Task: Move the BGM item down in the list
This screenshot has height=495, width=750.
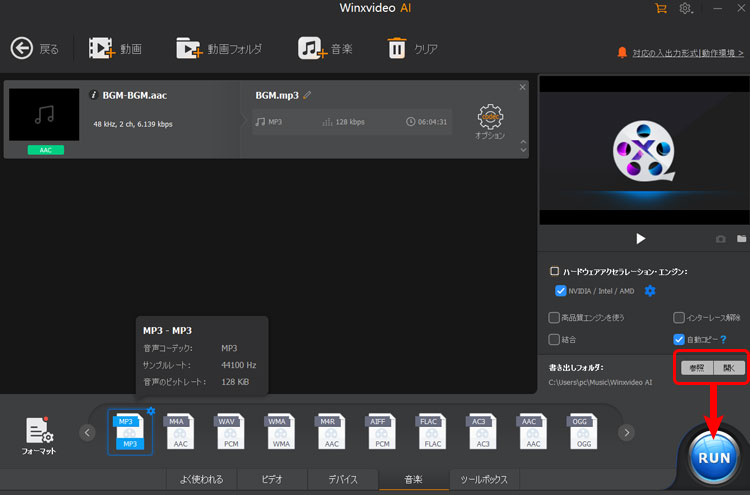Action: [x=523, y=150]
